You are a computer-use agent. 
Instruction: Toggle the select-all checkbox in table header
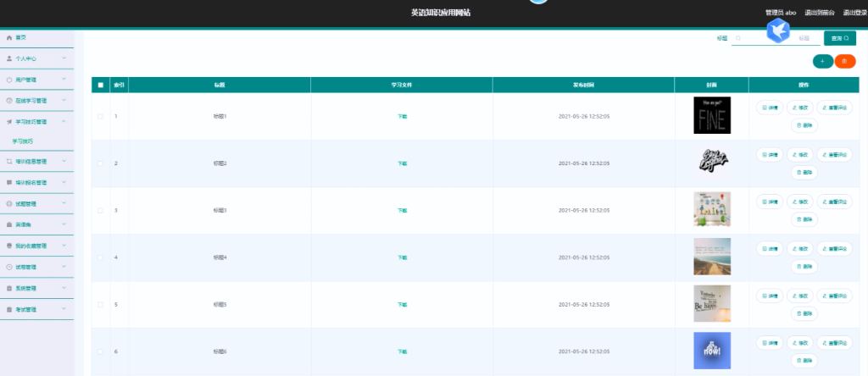click(x=101, y=86)
